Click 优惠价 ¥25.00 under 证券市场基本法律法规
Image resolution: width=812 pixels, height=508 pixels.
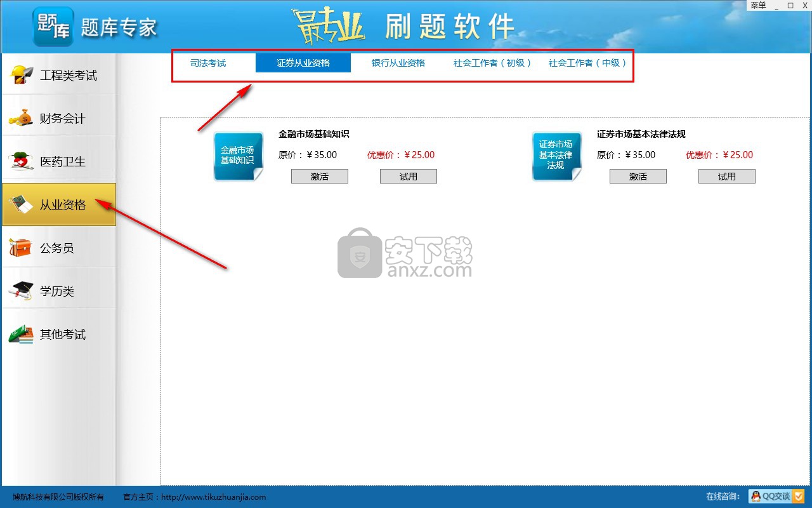coord(719,155)
